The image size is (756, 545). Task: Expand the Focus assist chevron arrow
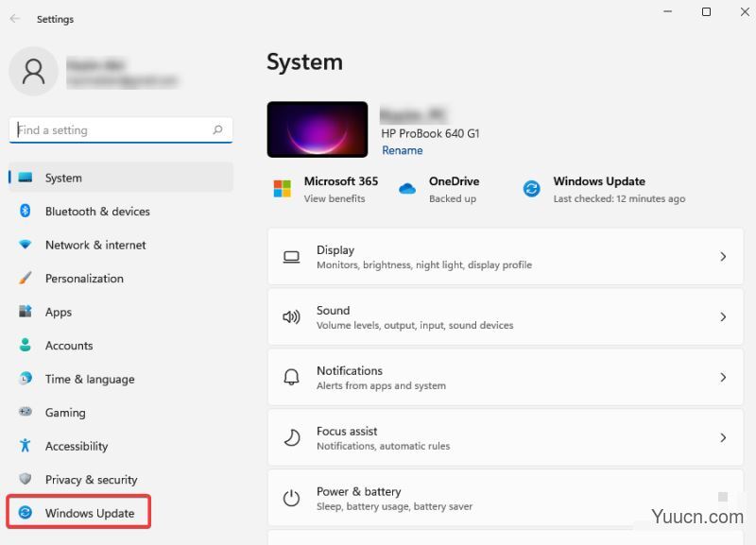(x=723, y=437)
